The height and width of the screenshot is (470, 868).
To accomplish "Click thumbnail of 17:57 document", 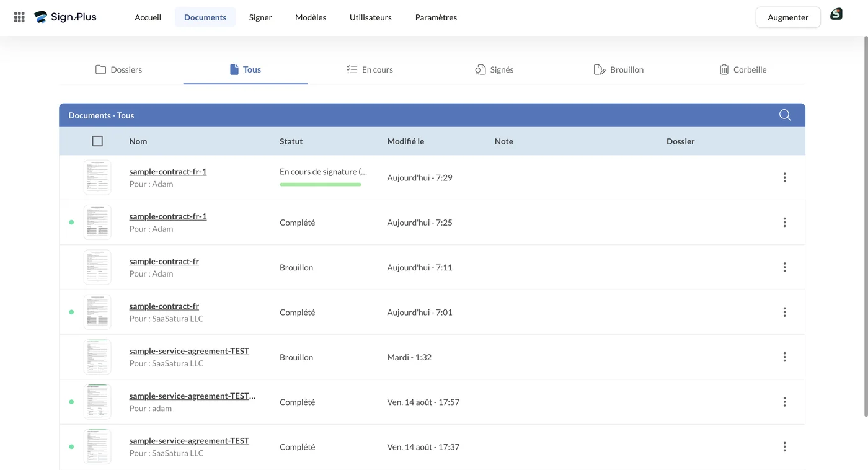I will (97, 402).
